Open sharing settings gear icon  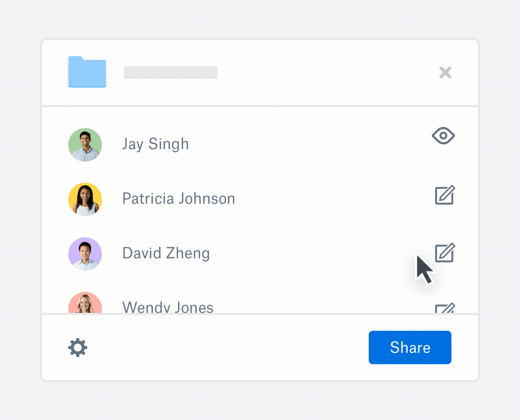pyautogui.click(x=78, y=348)
